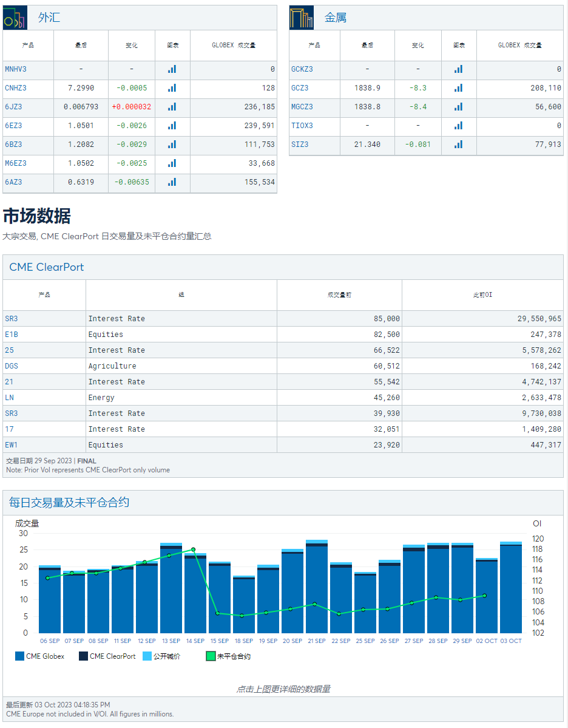The image size is (568, 728).
Task: Open the GCZ3 product link
Action: pos(300,88)
